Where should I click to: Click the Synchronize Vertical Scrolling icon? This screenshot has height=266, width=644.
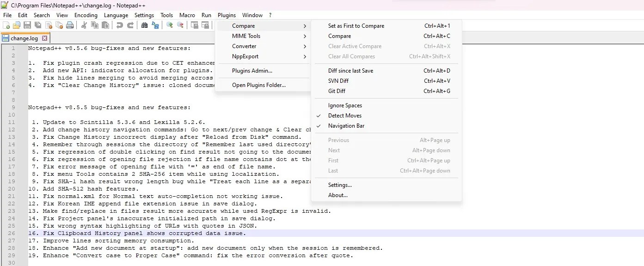[x=195, y=25]
